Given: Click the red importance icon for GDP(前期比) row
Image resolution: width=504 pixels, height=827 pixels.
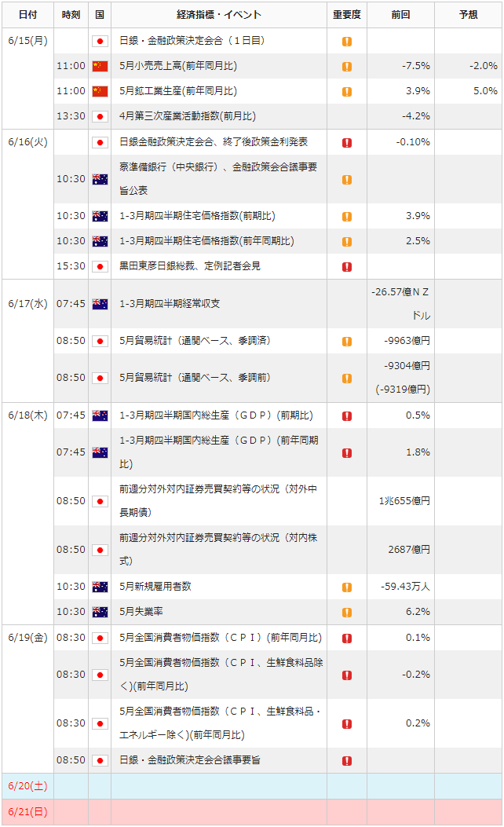Looking at the screenshot, I should click(347, 416).
